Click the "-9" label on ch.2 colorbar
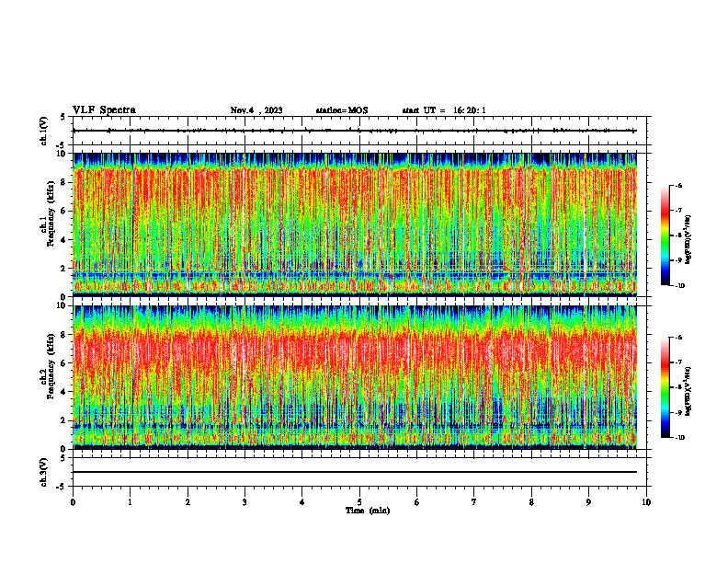 (x=678, y=412)
